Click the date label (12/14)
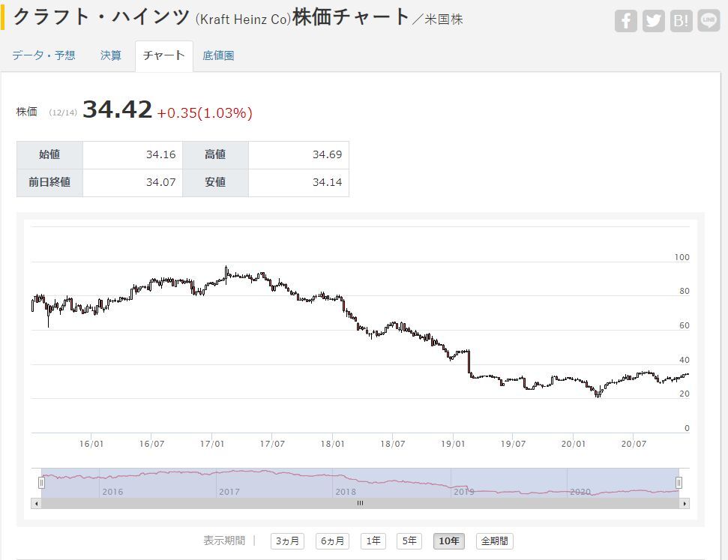The height and width of the screenshot is (560, 728). click(x=63, y=113)
